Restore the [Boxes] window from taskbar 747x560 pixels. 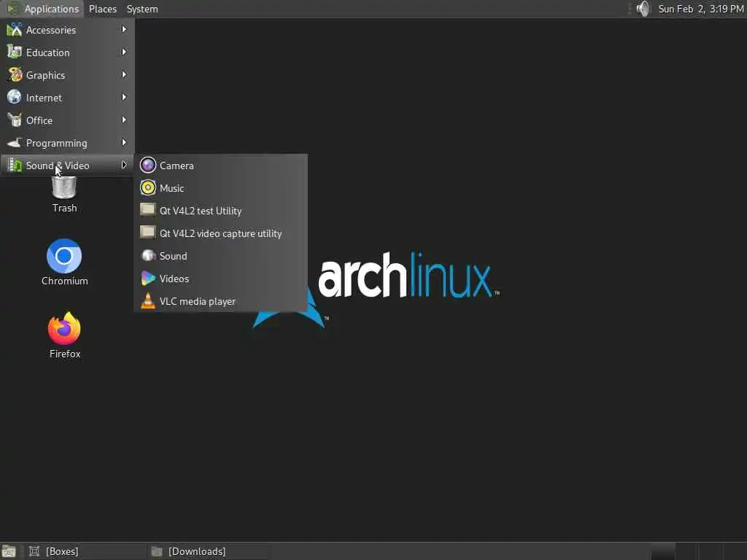[x=85, y=551]
